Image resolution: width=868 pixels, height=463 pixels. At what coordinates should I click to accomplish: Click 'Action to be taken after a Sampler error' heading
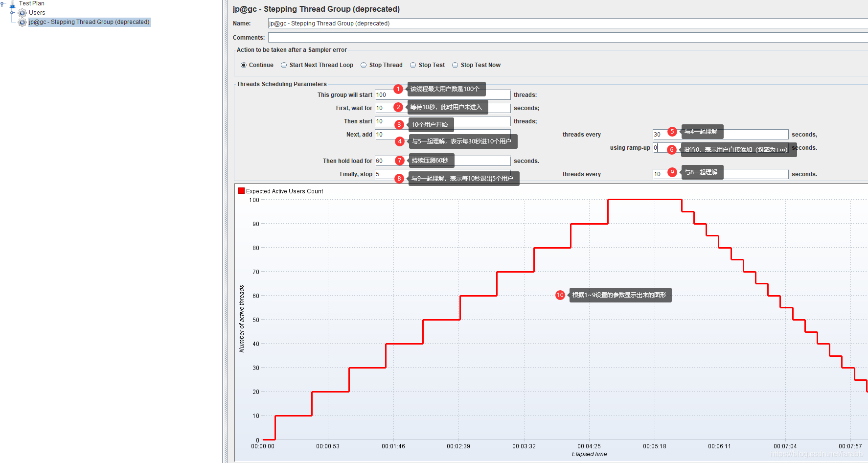pos(292,50)
